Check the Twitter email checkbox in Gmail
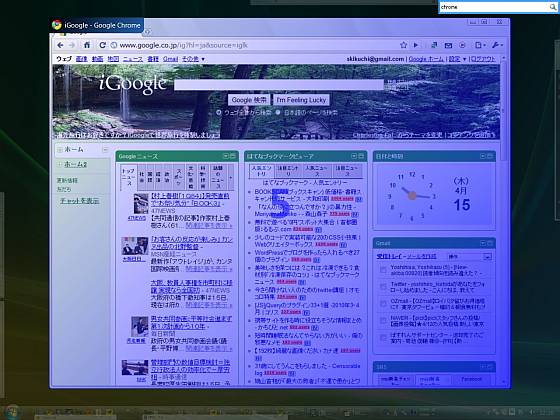 (383, 286)
